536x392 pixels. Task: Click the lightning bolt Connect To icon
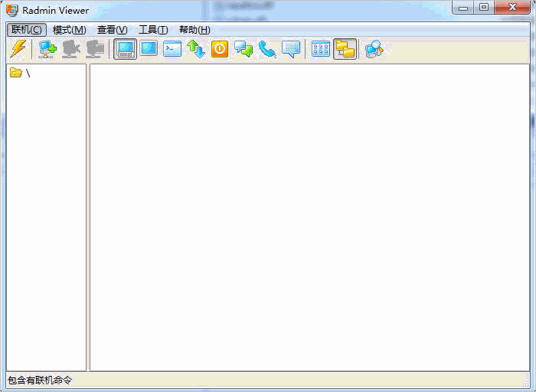point(18,49)
